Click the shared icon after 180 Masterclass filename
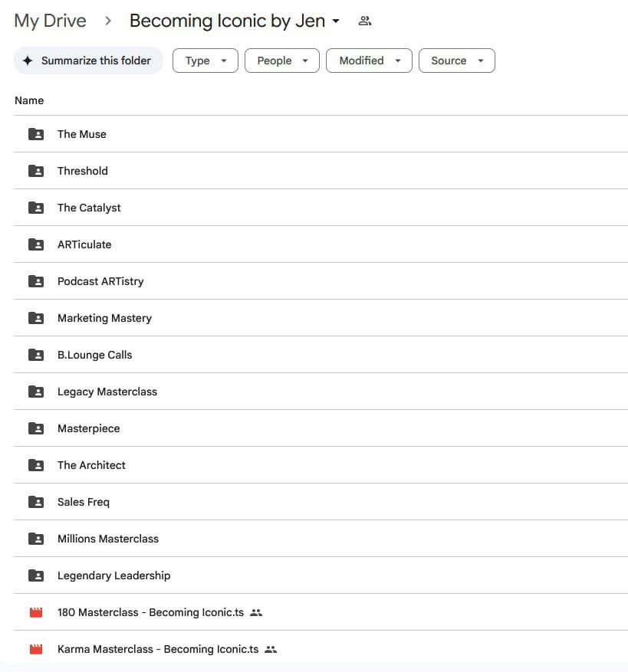This screenshot has height=672, width=628. coord(256,612)
